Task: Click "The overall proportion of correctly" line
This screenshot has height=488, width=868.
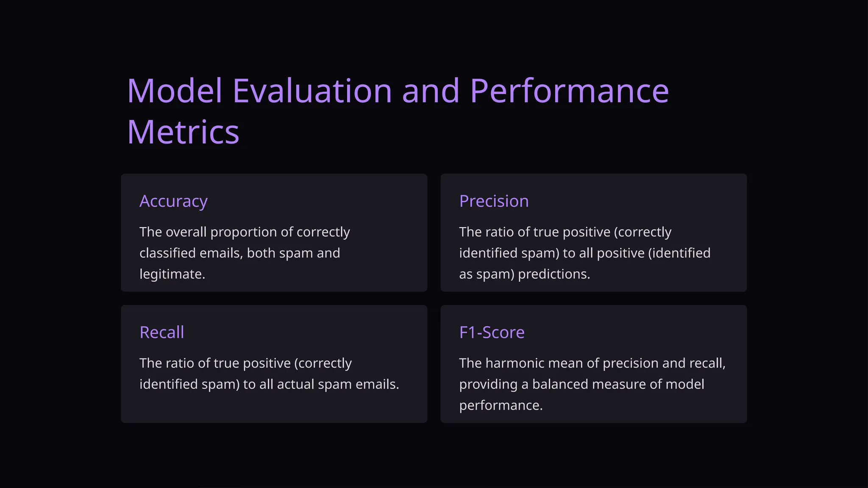Action: click(x=245, y=232)
